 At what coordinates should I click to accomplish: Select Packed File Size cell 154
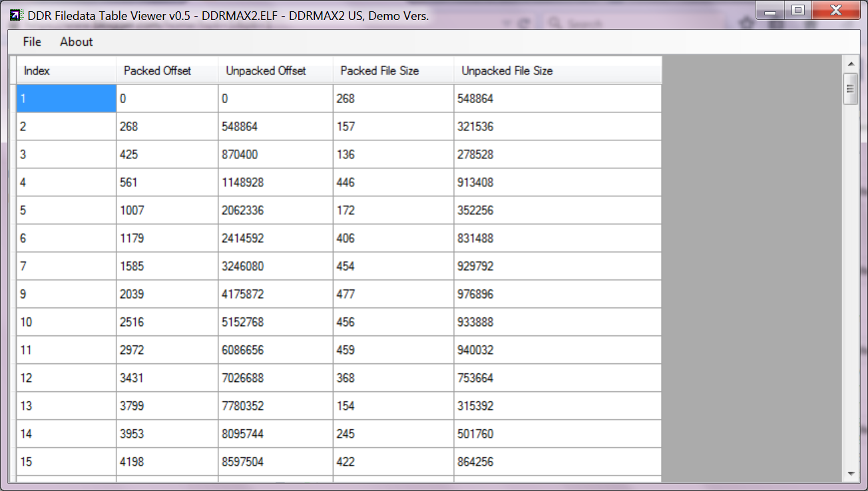pyautogui.click(x=394, y=406)
